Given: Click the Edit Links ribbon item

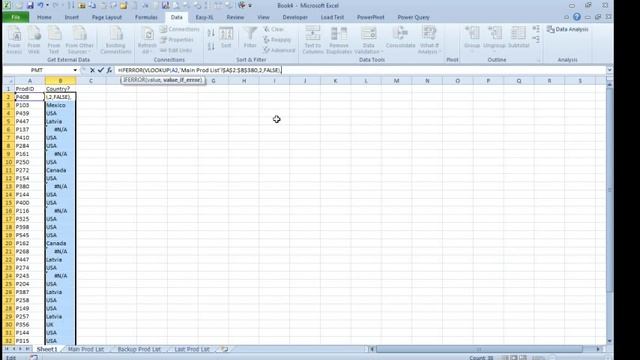Looking at the screenshot, I should (x=176, y=50).
